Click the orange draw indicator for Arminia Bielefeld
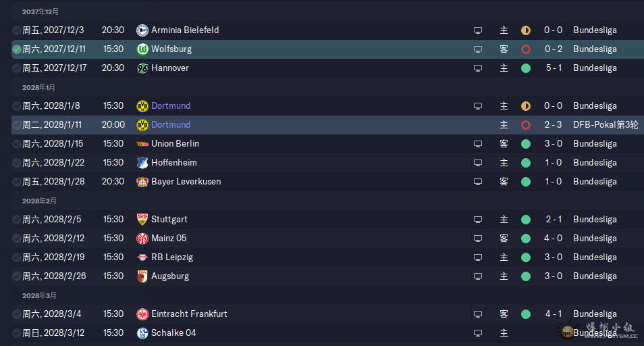 point(526,30)
